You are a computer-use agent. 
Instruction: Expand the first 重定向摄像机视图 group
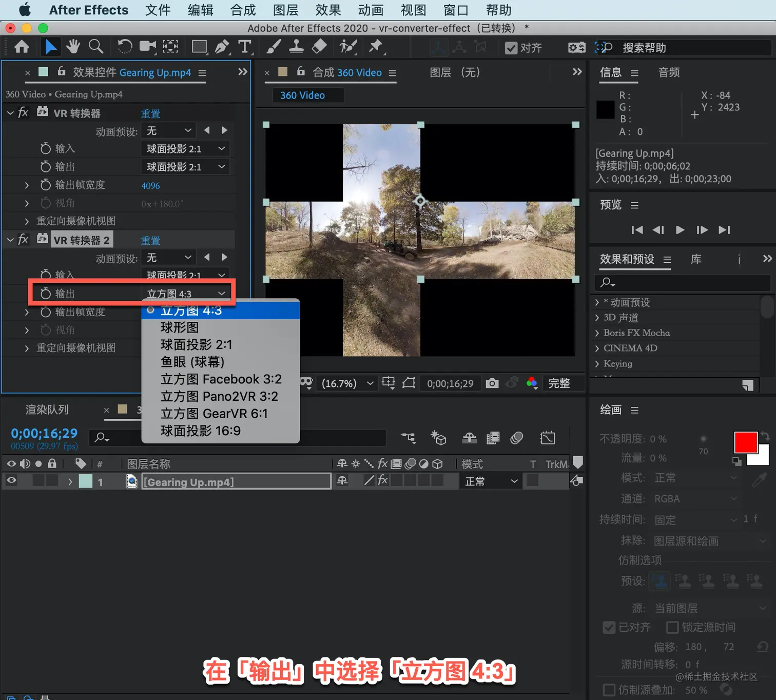[27, 221]
